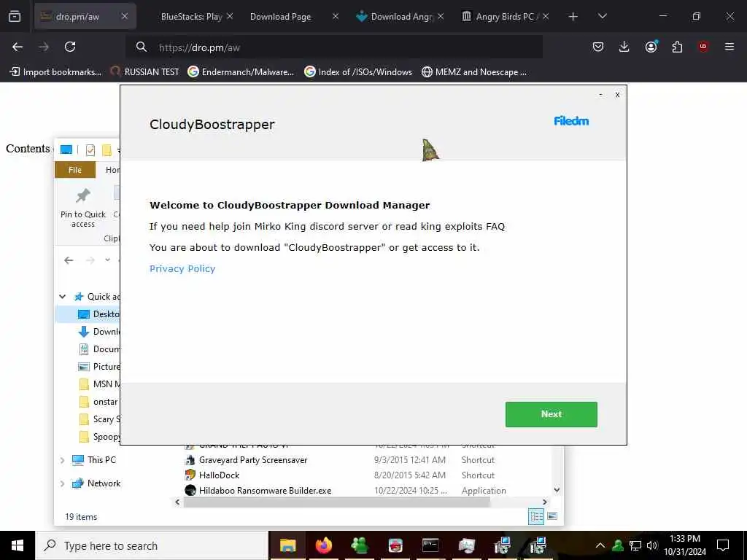Click the Import bookmarks bookmark

55,72
